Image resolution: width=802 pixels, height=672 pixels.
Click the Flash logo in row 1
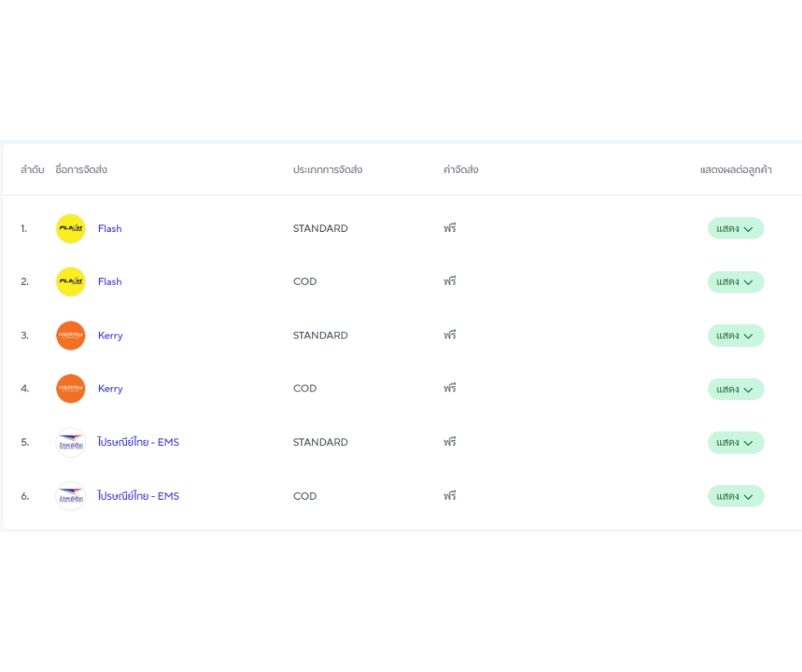[x=71, y=229]
